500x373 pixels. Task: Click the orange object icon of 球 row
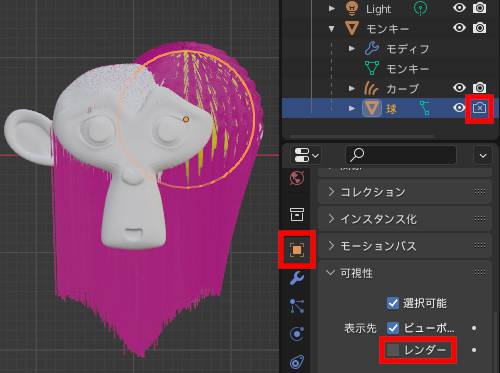click(372, 108)
